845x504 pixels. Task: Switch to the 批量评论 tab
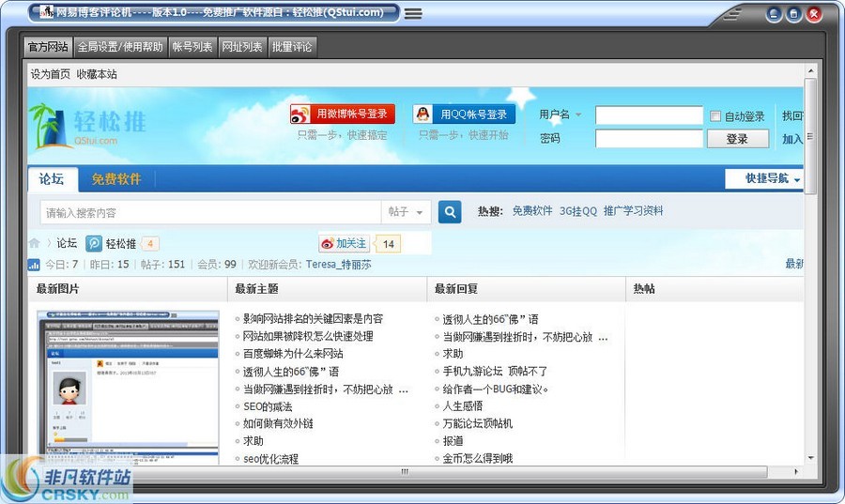(292, 47)
